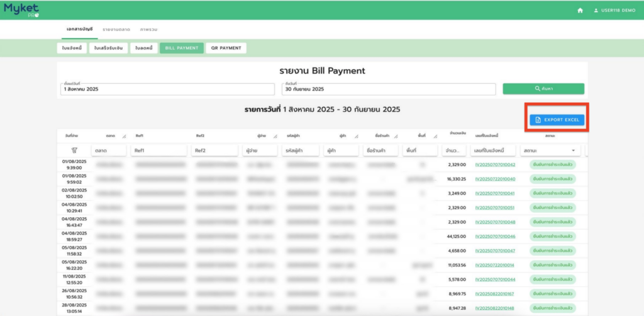Focus the รหัสผู้ค้า filter input
The image size is (644, 316).
pos(301,151)
